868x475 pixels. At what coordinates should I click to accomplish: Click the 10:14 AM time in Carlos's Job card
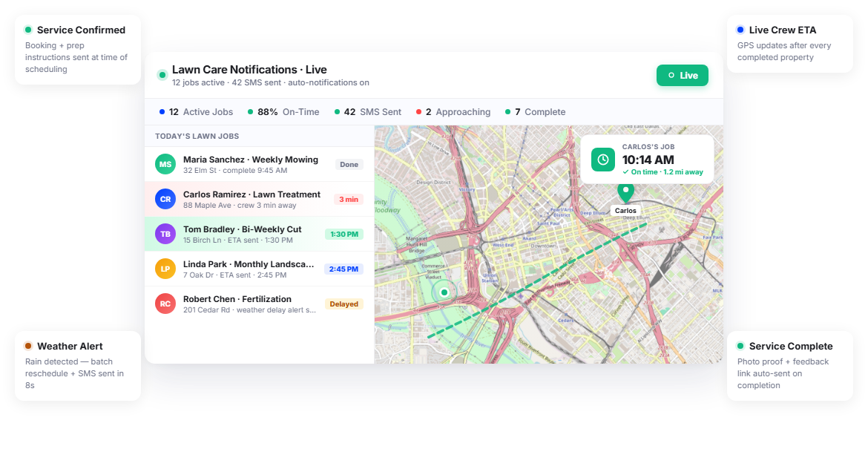pyautogui.click(x=648, y=160)
